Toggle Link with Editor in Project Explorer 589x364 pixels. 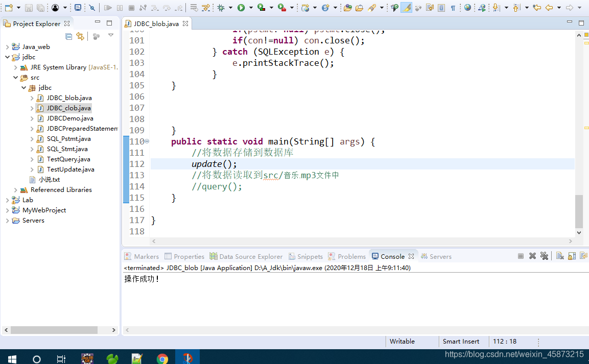click(80, 36)
